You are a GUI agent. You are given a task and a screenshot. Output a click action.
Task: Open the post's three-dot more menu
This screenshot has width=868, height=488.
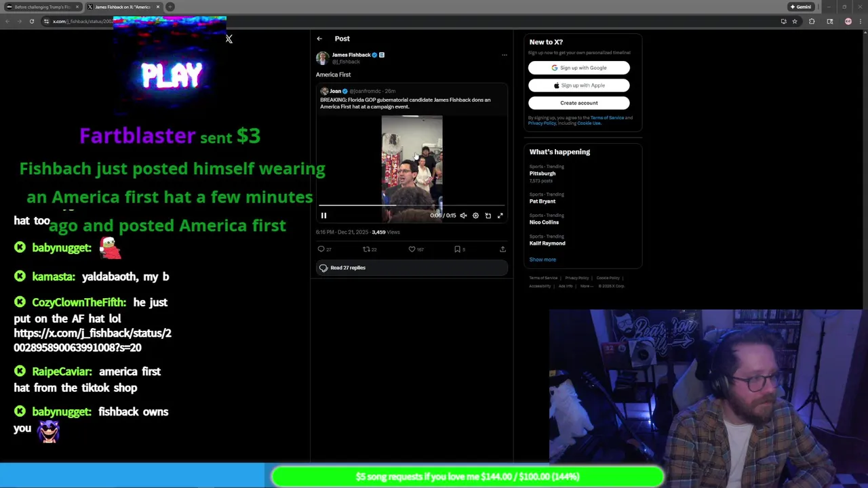pos(504,55)
